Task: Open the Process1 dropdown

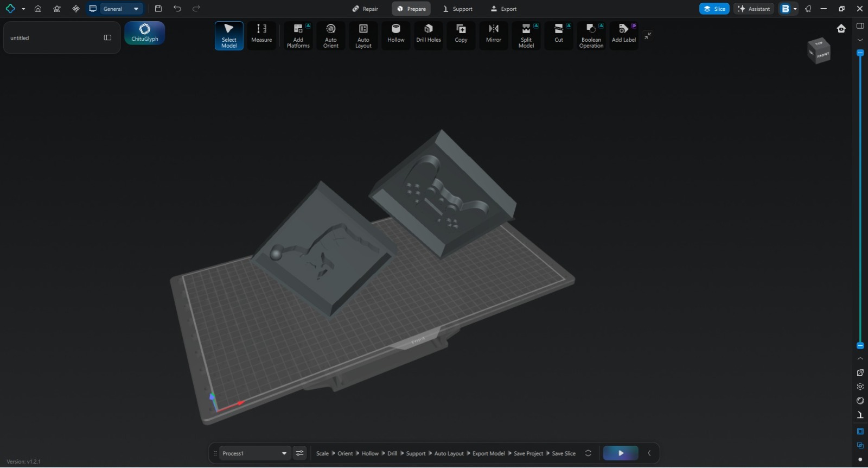Action: tap(254, 453)
